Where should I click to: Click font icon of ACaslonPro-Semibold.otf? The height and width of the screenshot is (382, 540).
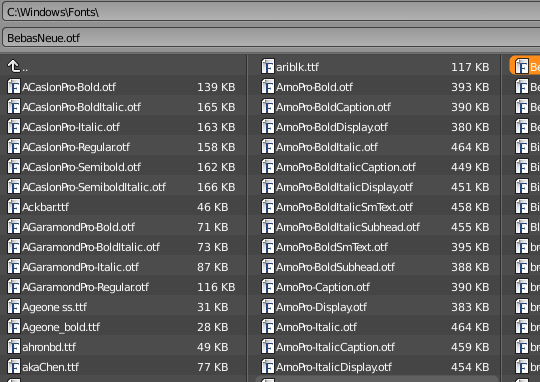point(14,166)
